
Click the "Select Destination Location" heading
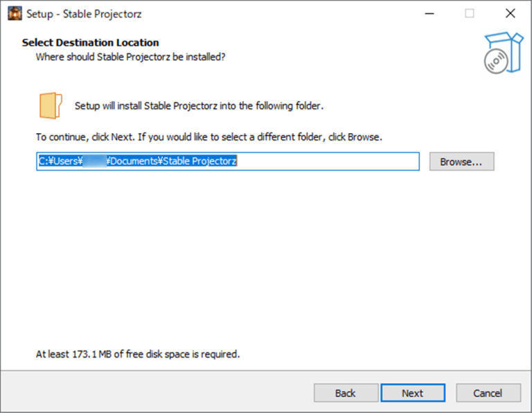pos(90,42)
